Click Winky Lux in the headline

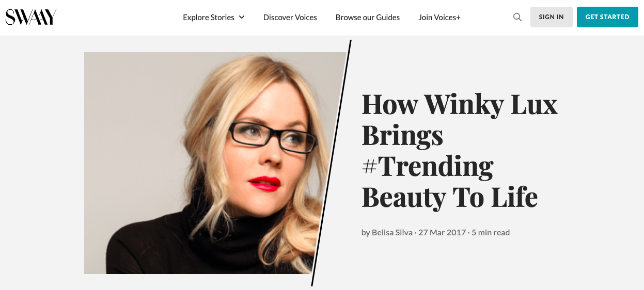[x=491, y=105]
